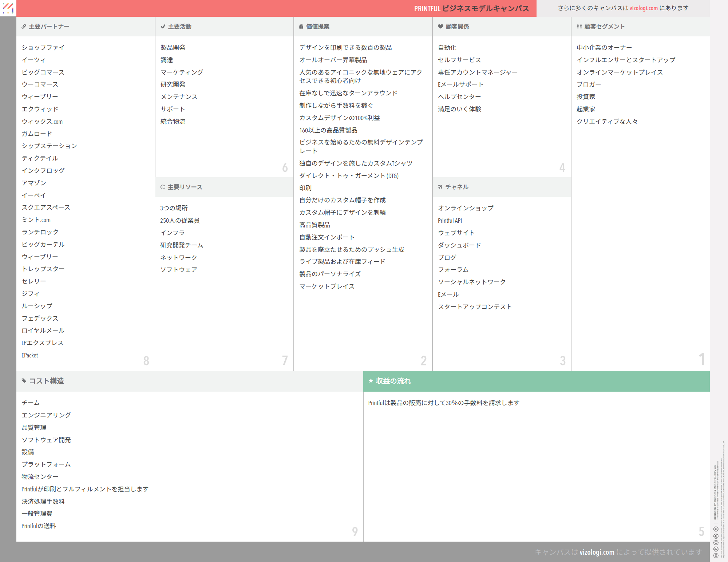
Task: Select the PRINTFUL ビジネスモデルキャンバス title bar
Action: [x=471, y=8]
